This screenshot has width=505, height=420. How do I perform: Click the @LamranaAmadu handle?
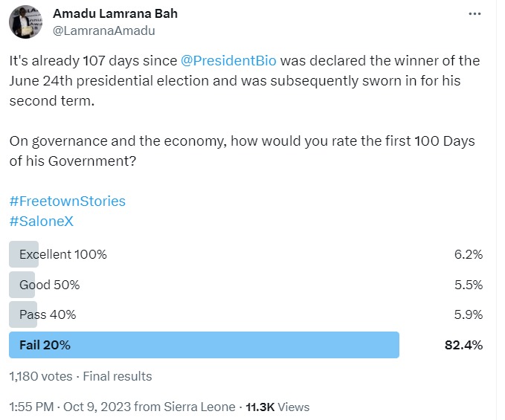coord(104,30)
